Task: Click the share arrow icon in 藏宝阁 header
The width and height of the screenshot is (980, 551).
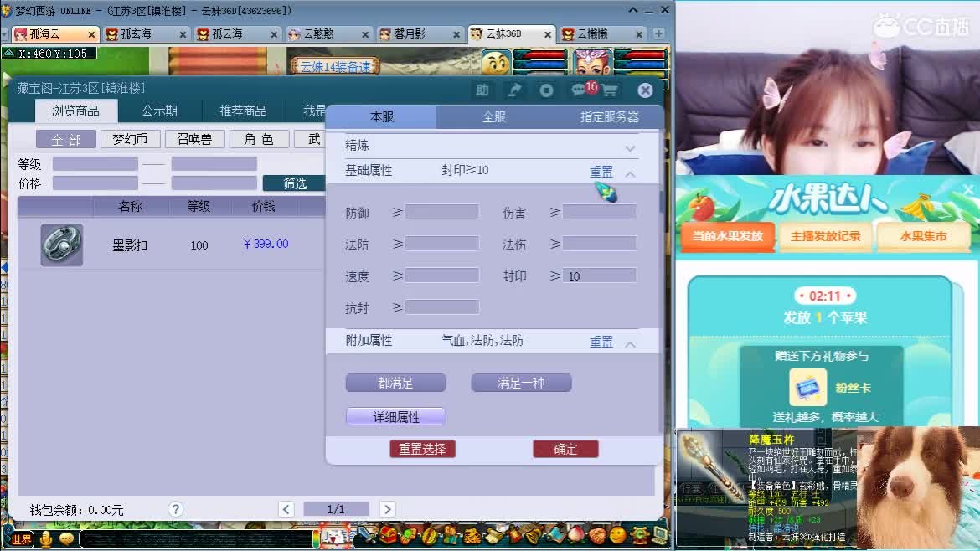Action: point(514,90)
